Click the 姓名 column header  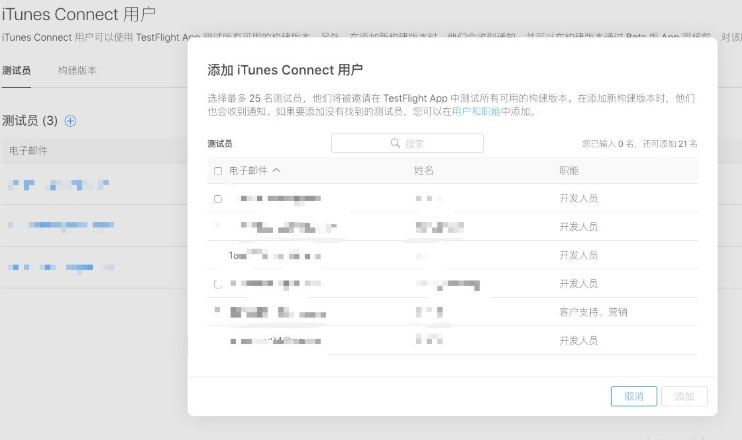(x=424, y=170)
